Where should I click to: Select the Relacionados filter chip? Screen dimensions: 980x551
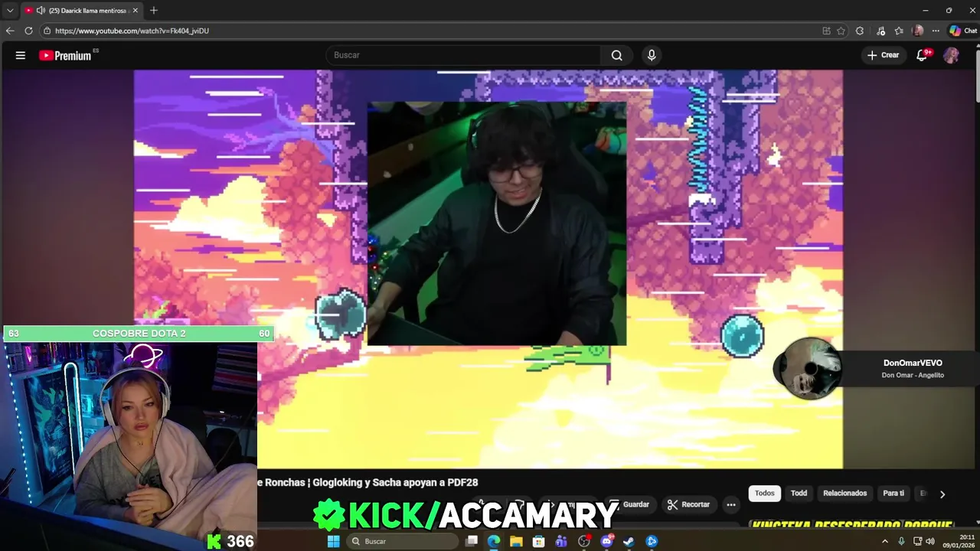[845, 494]
